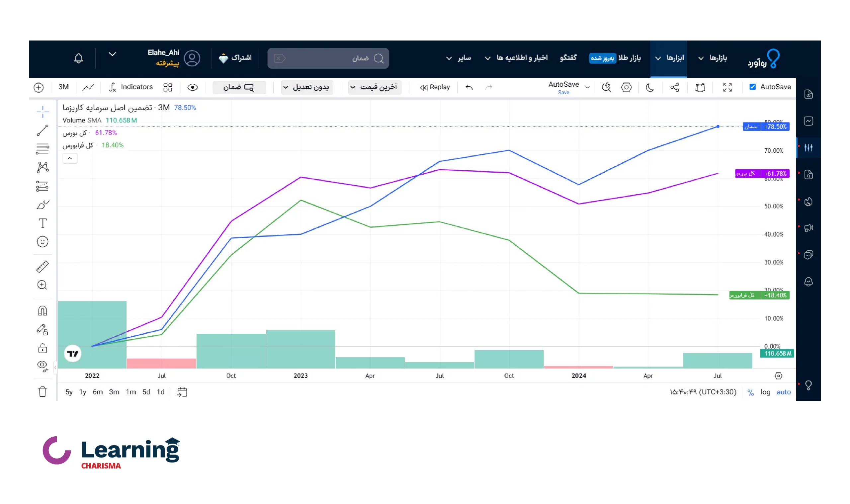Undo the last chart action

point(469,87)
